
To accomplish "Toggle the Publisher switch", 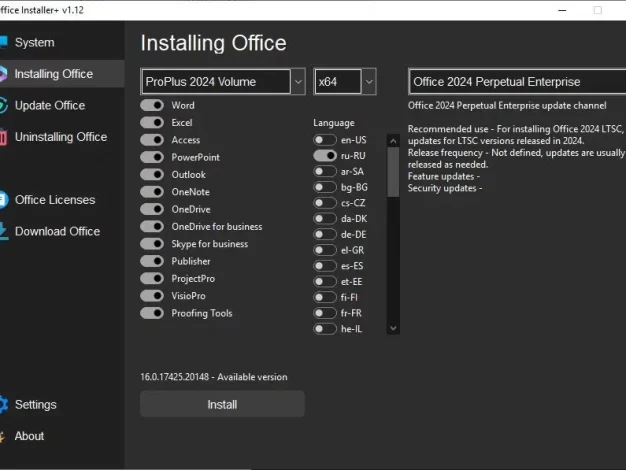I will tap(152, 261).
